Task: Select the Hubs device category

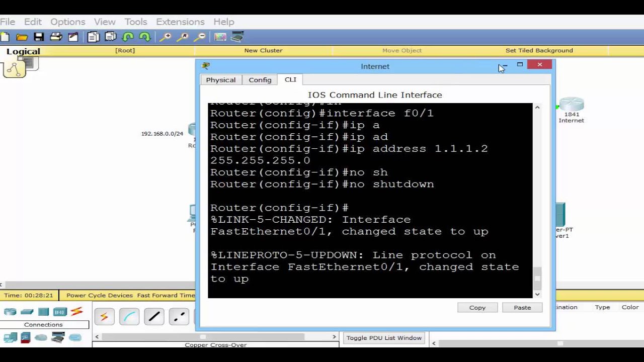Action: 44,312
